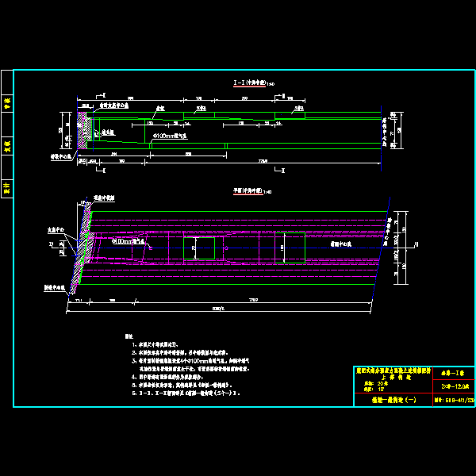Select the drawing name cell ending with '(一)'

pos(393,400)
